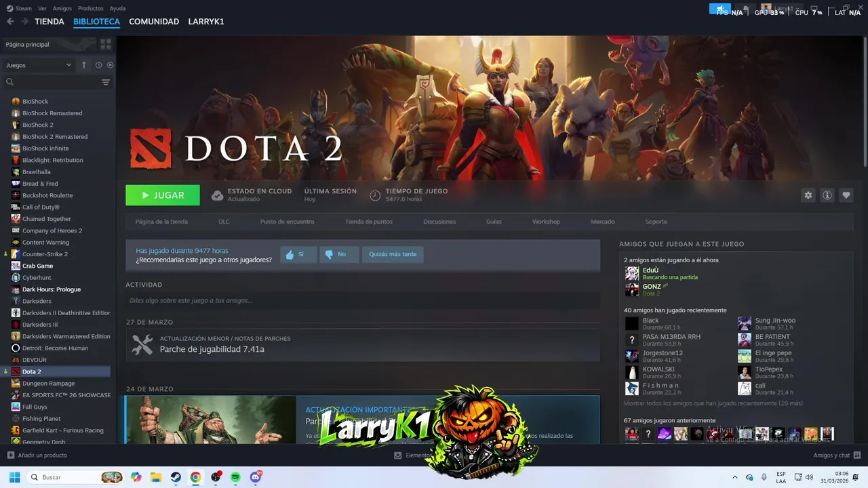Open Windows Start button

[x=14, y=477]
